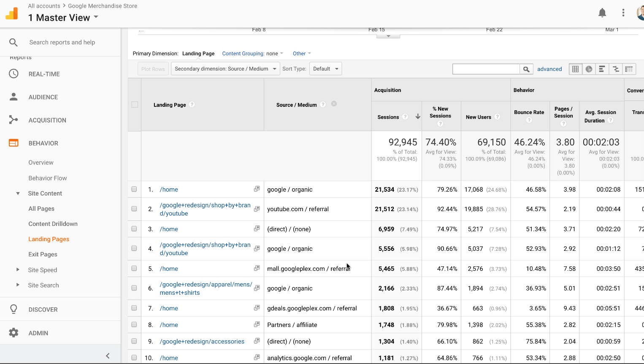Open the All Pages report
The height and width of the screenshot is (364, 644).
click(x=41, y=209)
